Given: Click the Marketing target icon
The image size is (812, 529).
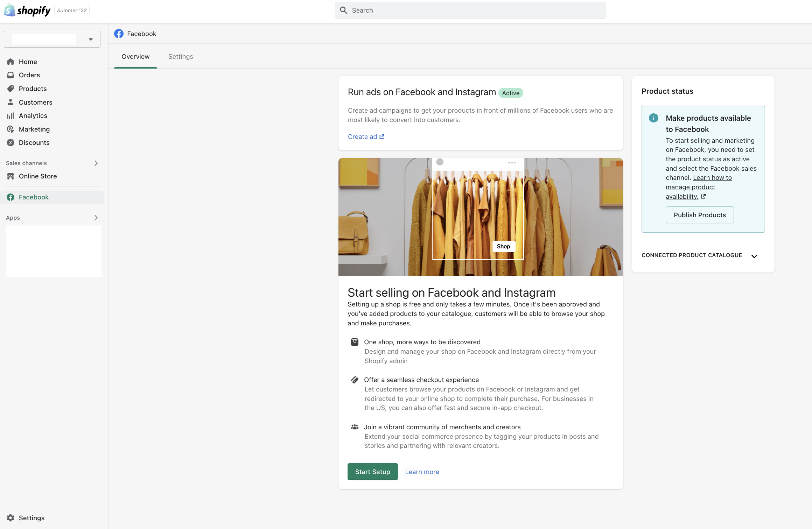Looking at the screenshot, I should tap(10, 129).
